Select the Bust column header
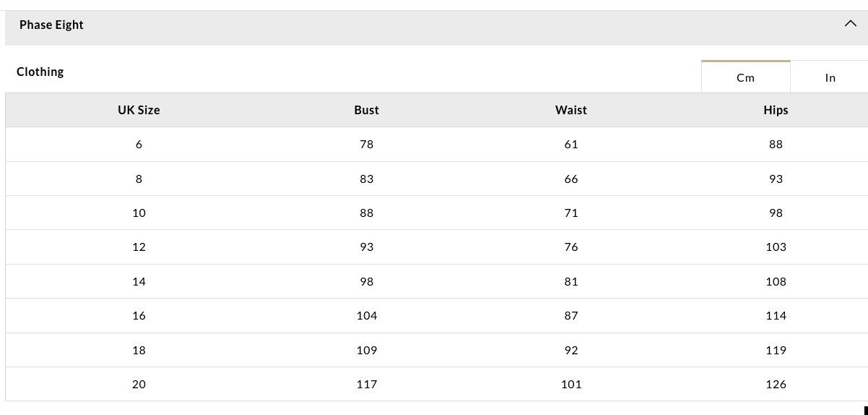Viewport: 868px width, 415px height. click(366, 110)
